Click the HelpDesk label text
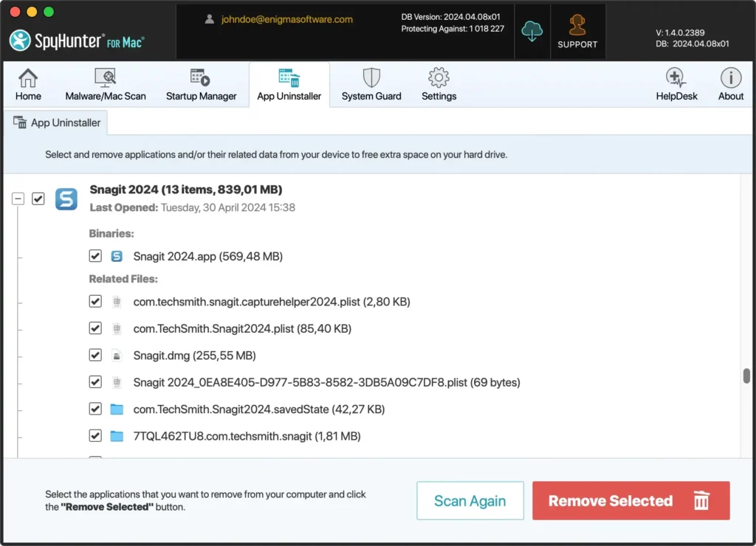 (x=676, y=96)
